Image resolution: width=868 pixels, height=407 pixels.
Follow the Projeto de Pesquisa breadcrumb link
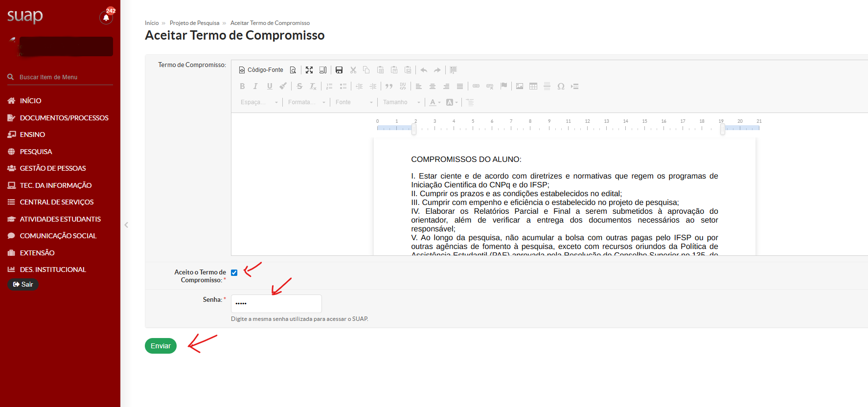pyautogui.click(x=194, y=23)
